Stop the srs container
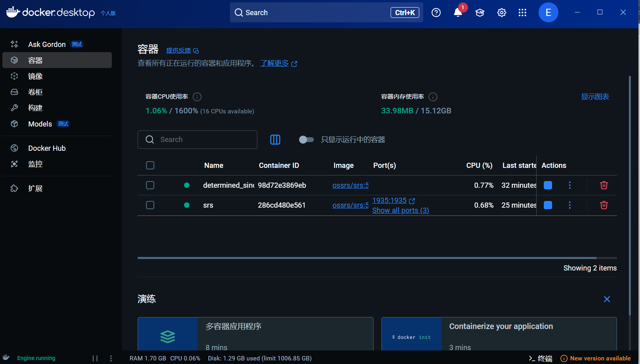 pos(548,205)
